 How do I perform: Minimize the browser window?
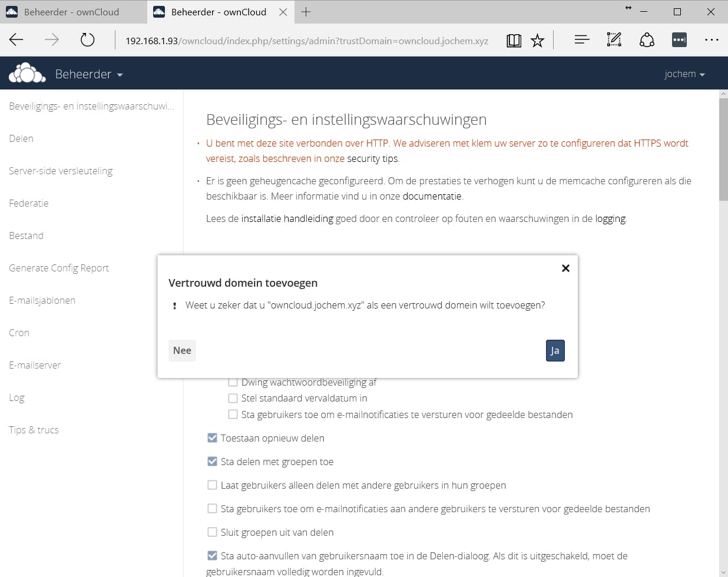point(644,12)
